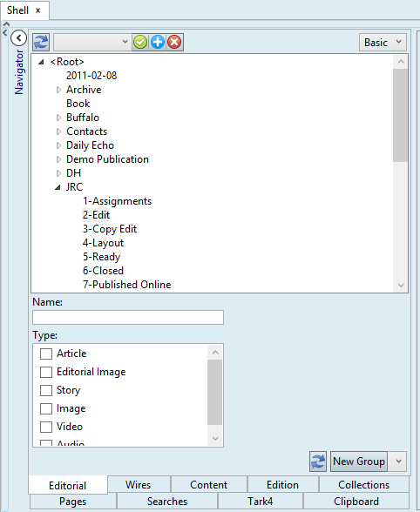Switch to the Wires tab
Screen dimensions: 420x512
[139, 485]
